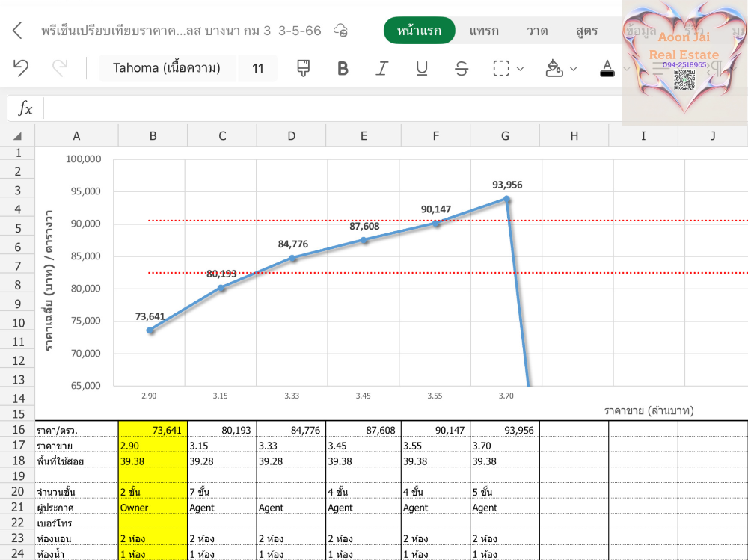This screenshot has height=560, width=748.
Task: Apply fill color with the paint bucket
Action: 554,68
